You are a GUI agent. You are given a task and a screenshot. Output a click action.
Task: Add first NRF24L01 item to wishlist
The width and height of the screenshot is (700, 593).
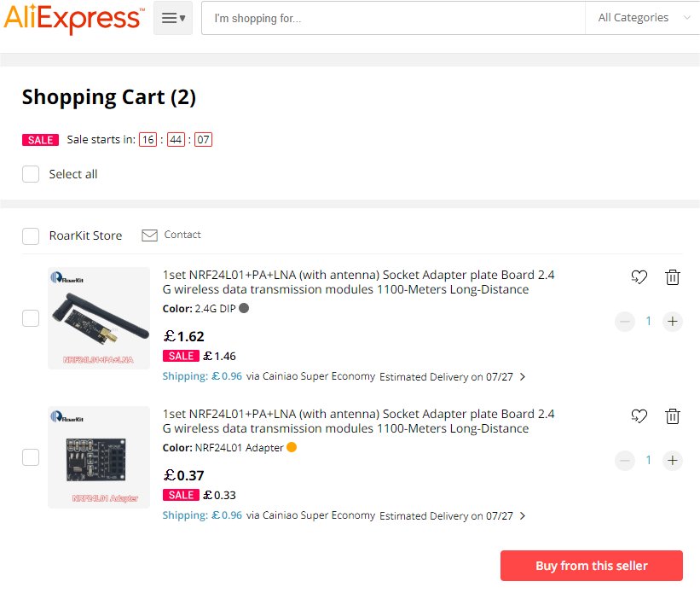click(x=639, y=276)
